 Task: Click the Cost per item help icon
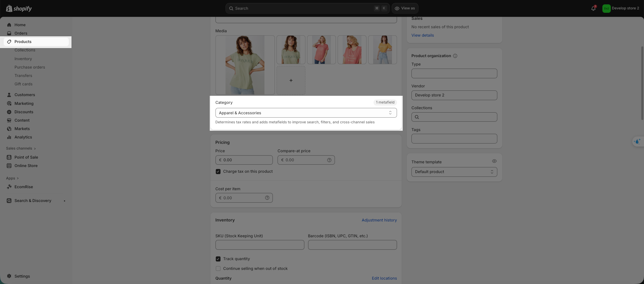267,198
